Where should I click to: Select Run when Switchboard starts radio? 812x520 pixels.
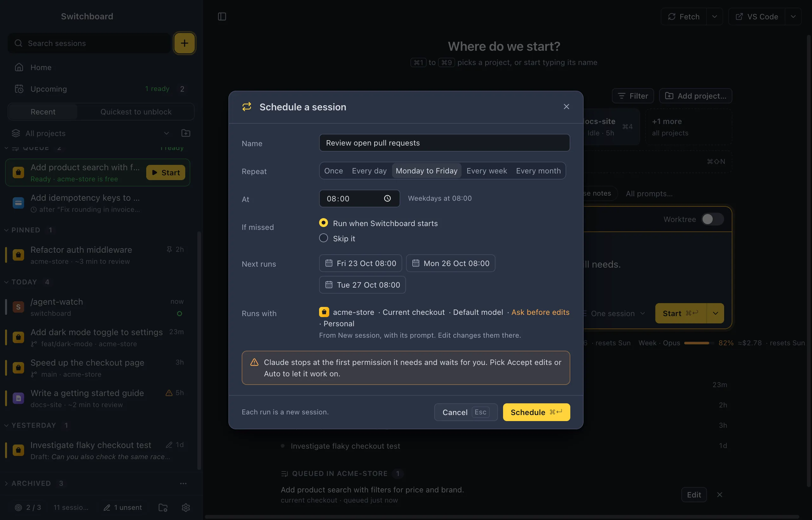(323, 223)
